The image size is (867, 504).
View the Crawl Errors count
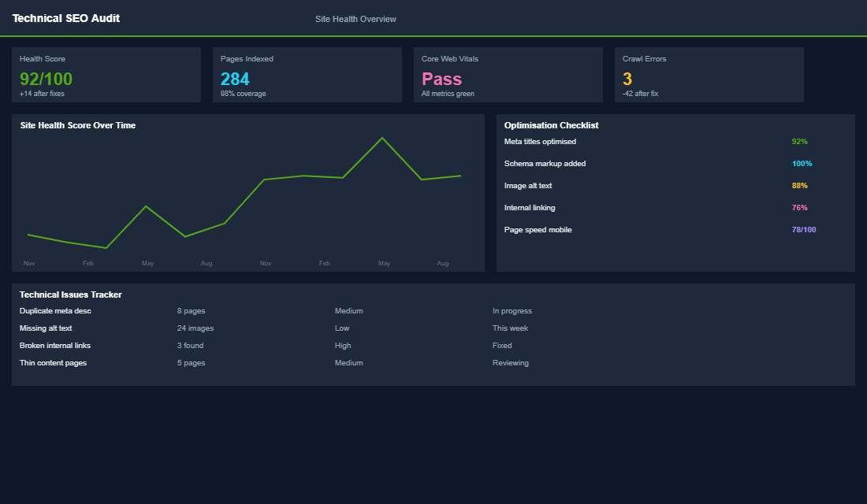pyautogui.click(x=627, y=79)
